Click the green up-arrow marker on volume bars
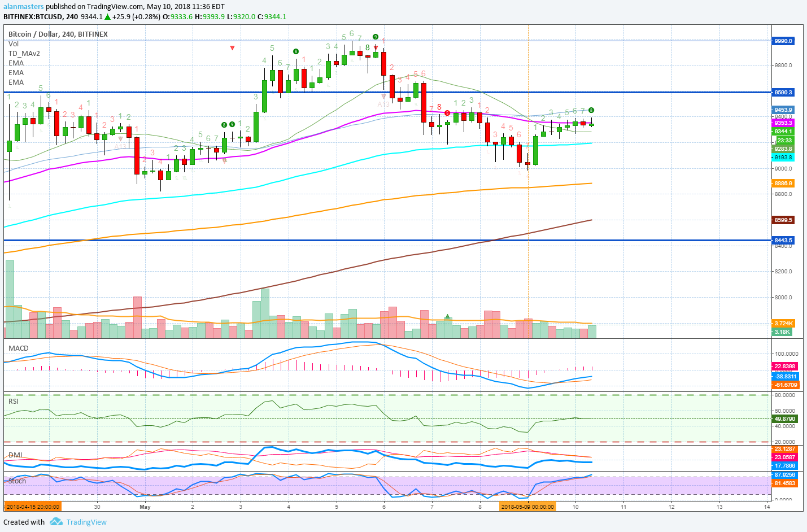807x532 pixels. point(448,316)
